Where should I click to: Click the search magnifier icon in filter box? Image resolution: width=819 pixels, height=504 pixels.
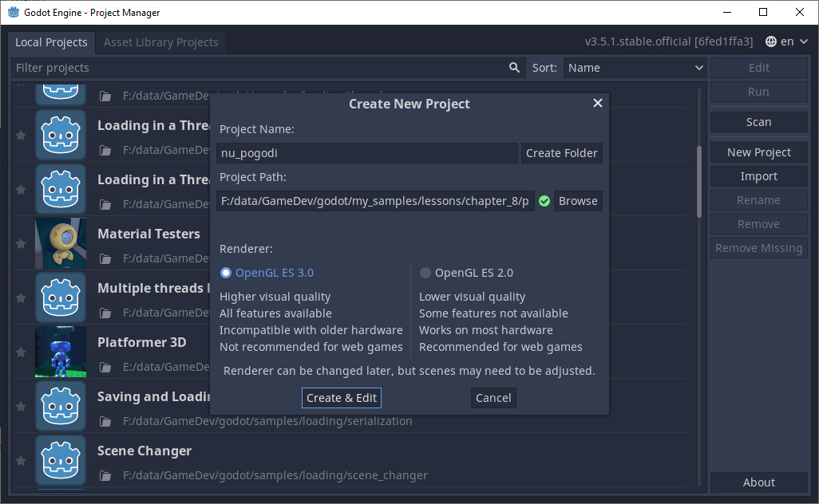(x=515, y=68)
